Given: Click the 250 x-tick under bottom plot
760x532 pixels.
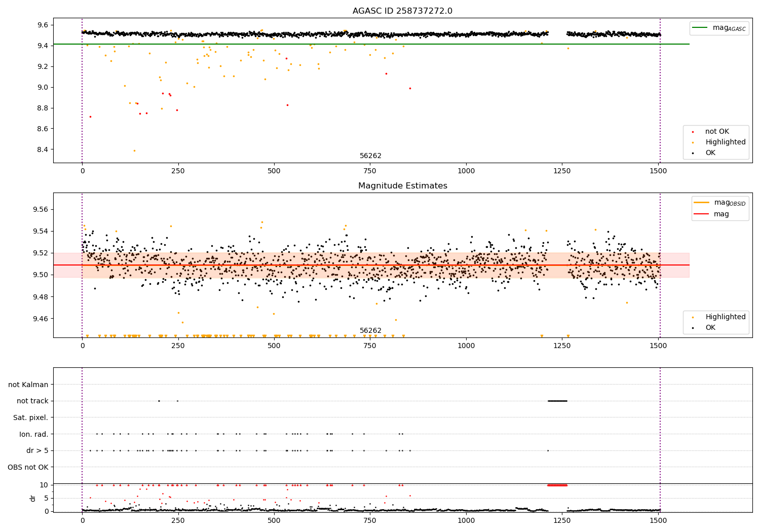Looking at the screenshot, I should [178, 521].
